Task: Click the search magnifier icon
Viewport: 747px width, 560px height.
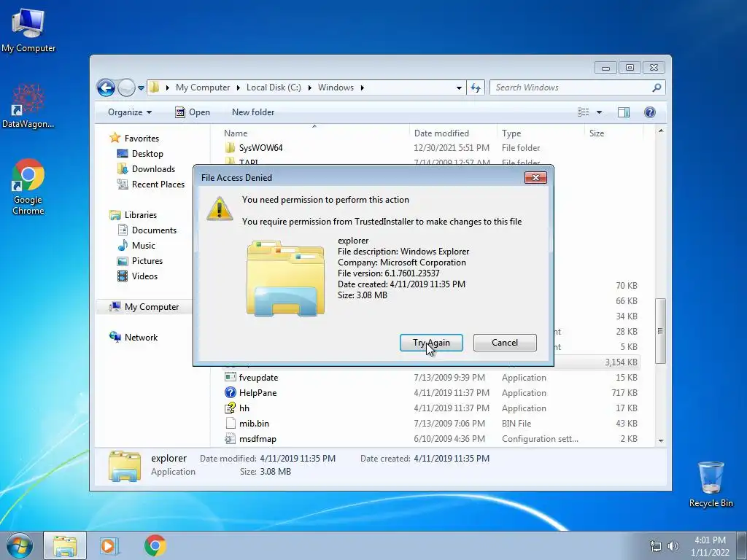Action: [x=657, y=87]
